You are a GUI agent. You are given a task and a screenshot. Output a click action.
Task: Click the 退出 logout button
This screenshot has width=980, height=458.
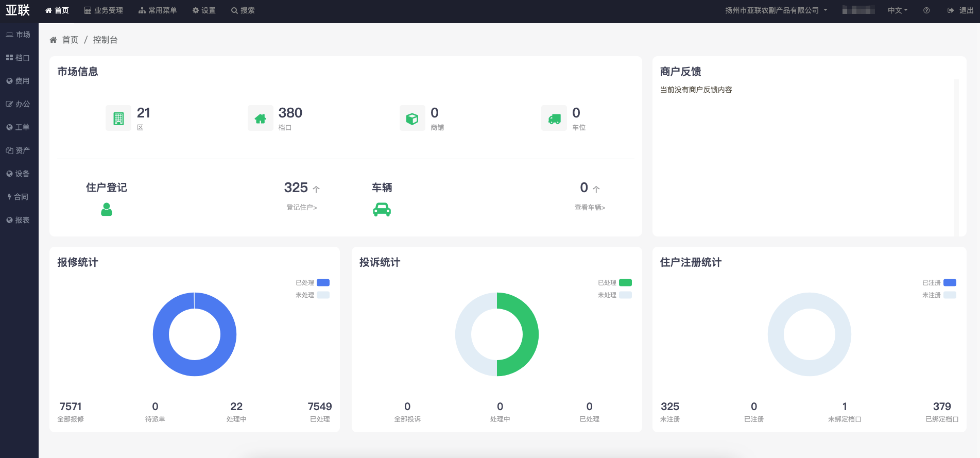pos(960,10)
